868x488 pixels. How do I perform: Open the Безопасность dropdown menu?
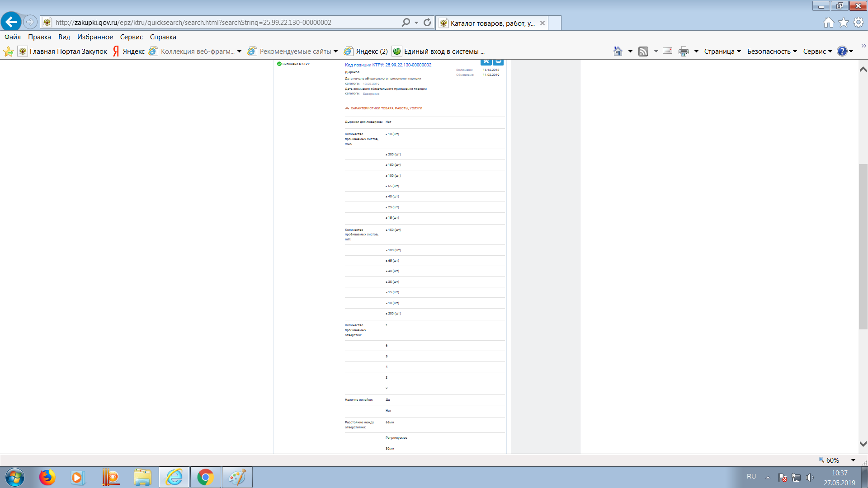tap(772, 52)
